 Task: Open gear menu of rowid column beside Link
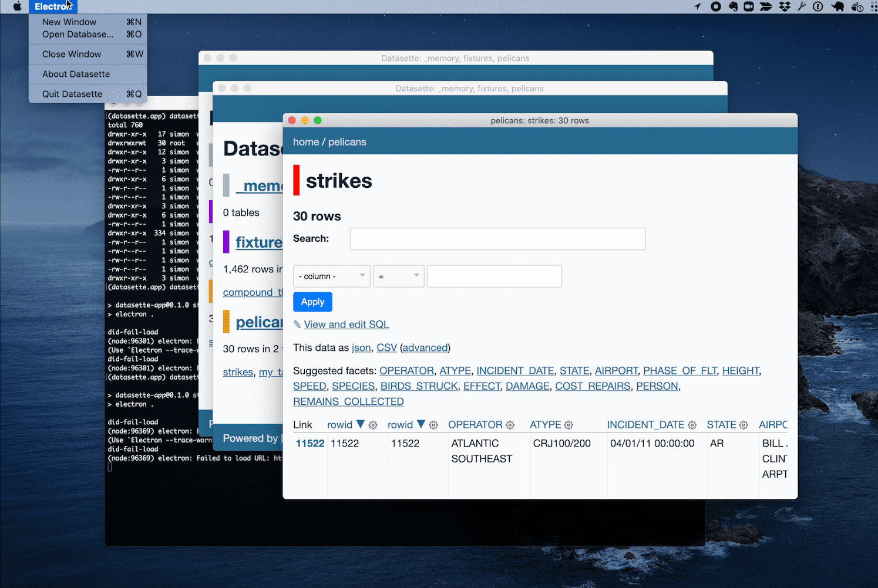373,425
